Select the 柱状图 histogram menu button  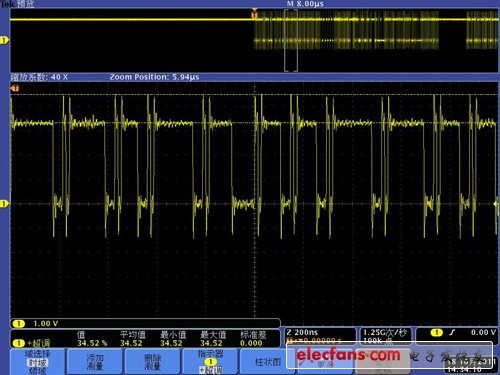268,362
